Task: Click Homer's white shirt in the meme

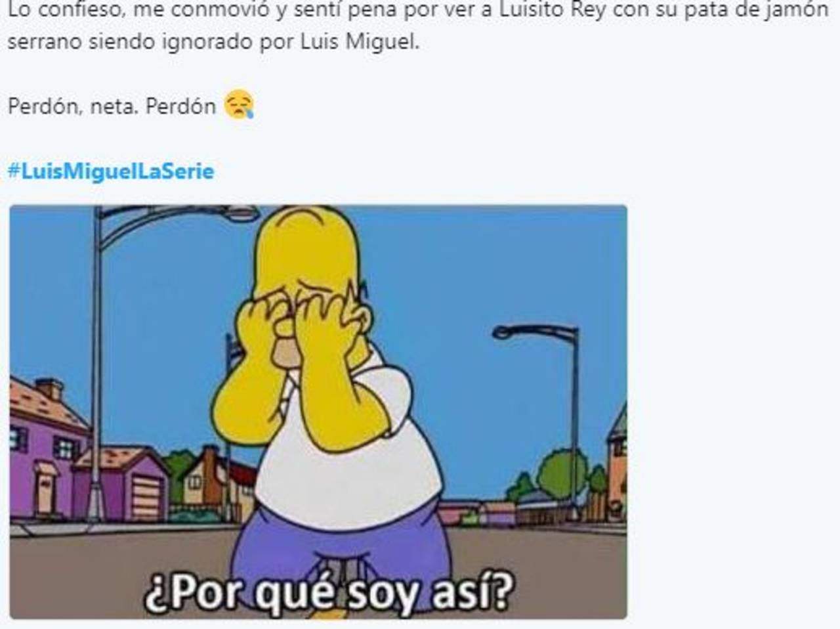Action: (x=348, y=466)
